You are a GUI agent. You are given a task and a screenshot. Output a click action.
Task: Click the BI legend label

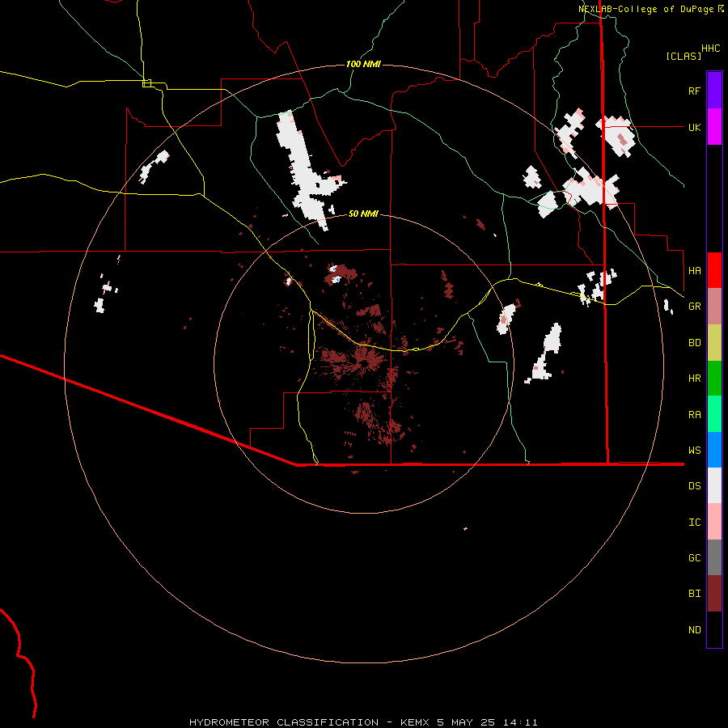click(x=694, y=594)
